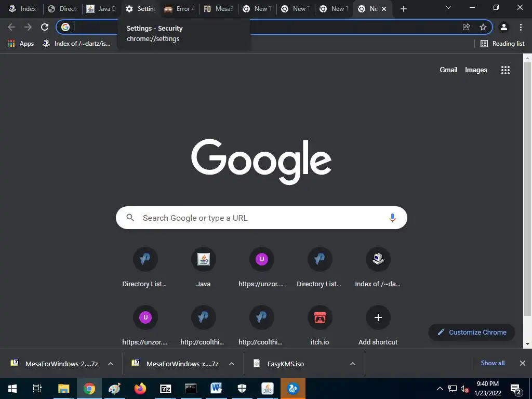This screenshot has height=399, width=532.
Task: Switch to the Settings tab
Action: [x=140, y=9]
